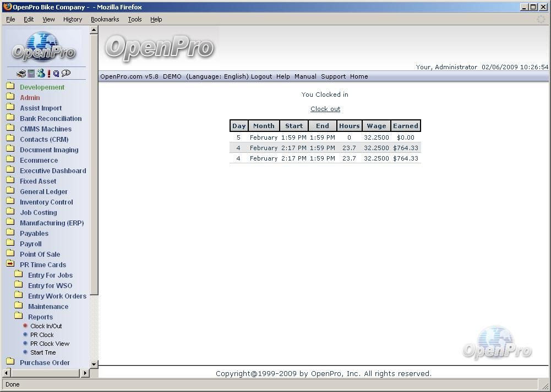
Task: Click the sidebar horizontal scroll right arrow
Action: [x=85, y=373]
